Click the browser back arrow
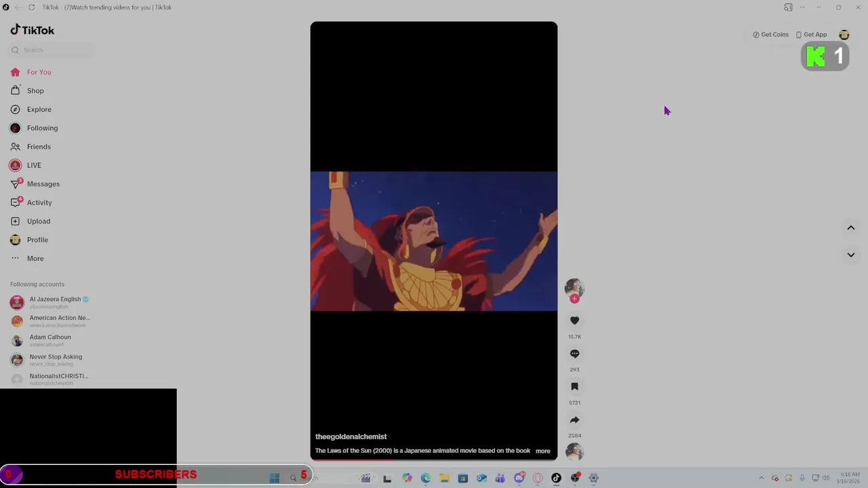 [x=18, y=7]
